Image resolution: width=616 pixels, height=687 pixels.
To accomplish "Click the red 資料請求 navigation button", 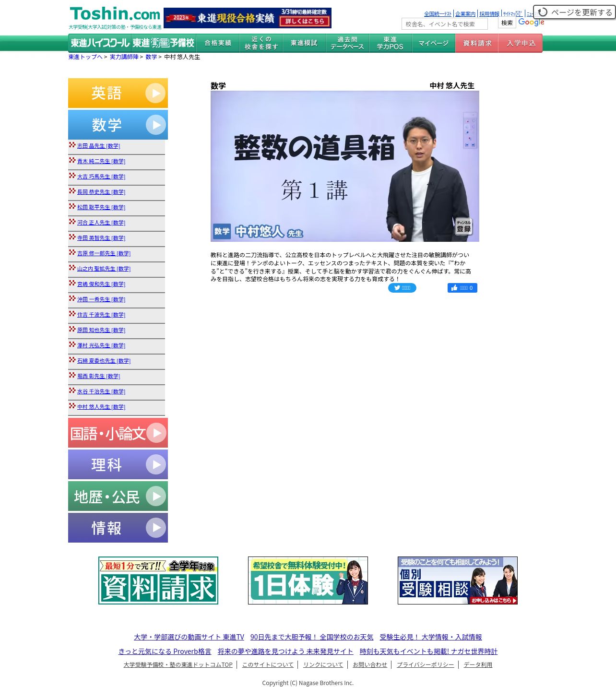I will click(477, 43).
